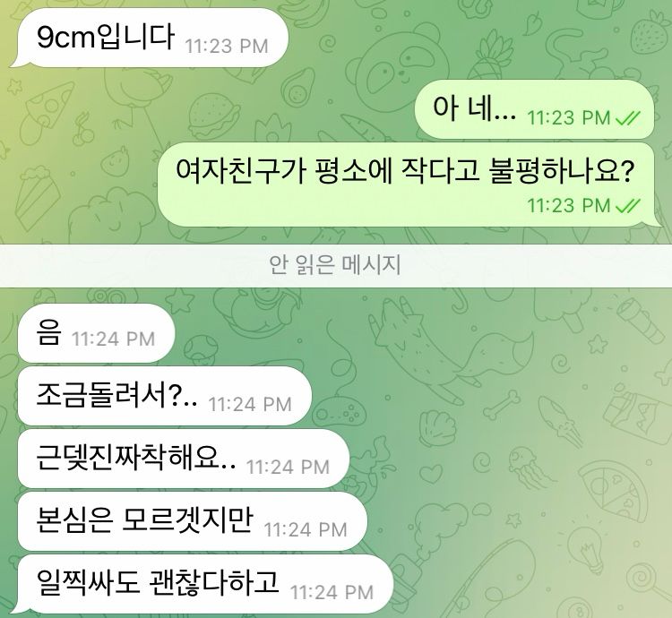The height and width of the screenshot is (618, 672).
Task: Click the 11:24 PM timestamp beside '음'
Action: [x=113, y=339]
